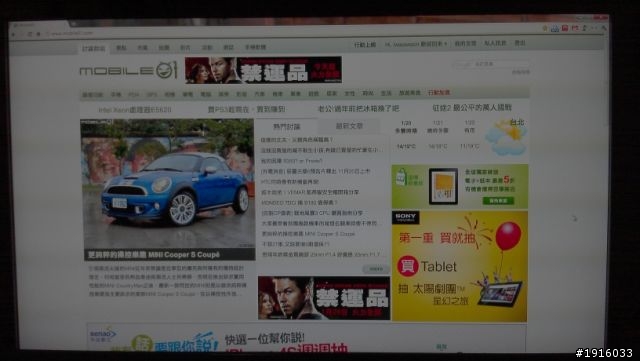Click the blue MINI Cooper photo

(x=168, y=184)
